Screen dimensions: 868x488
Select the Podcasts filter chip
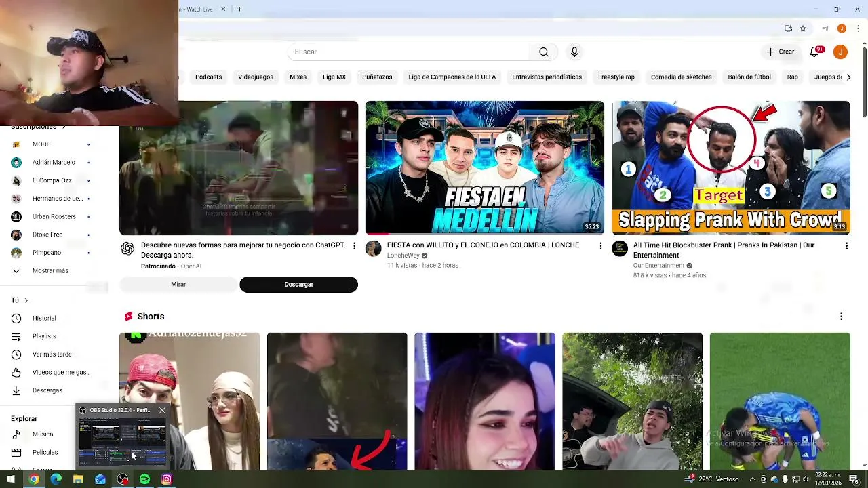(208, 77)
